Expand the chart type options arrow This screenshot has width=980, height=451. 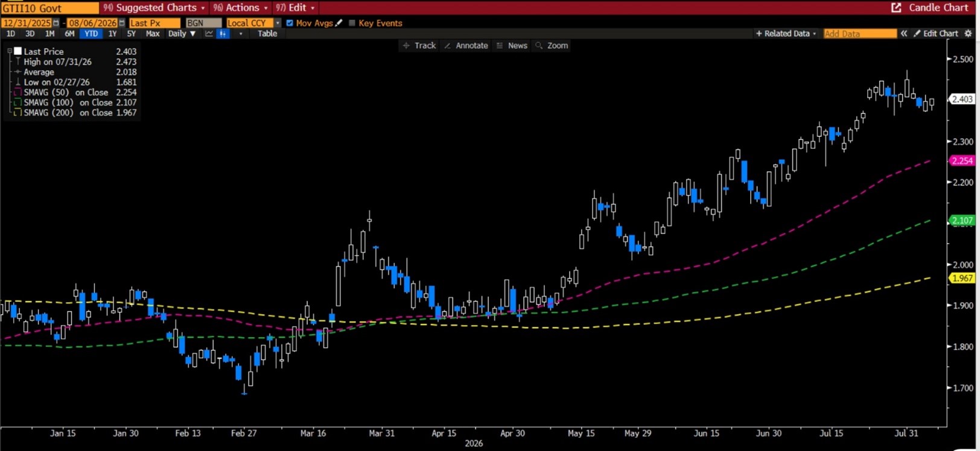241,34
